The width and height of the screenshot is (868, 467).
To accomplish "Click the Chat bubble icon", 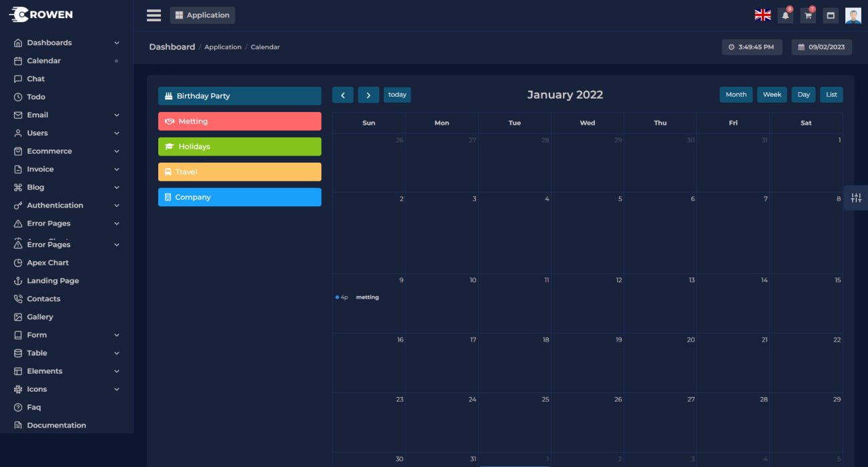I will (18, 79).
